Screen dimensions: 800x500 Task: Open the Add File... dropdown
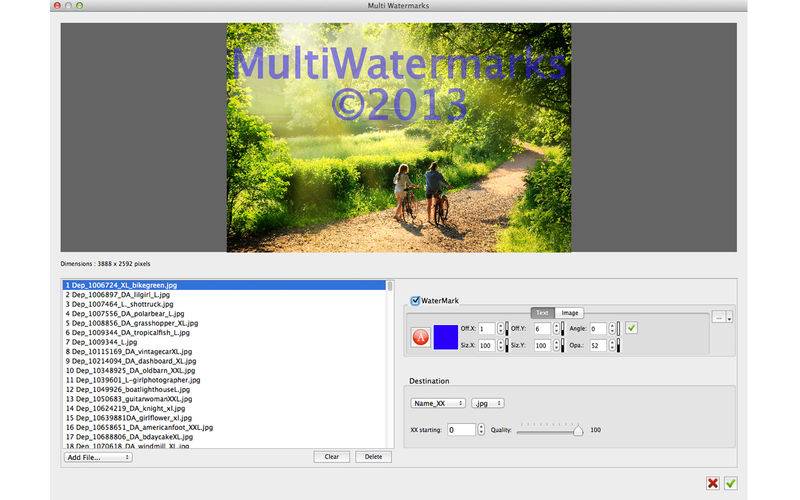point(98,457)
